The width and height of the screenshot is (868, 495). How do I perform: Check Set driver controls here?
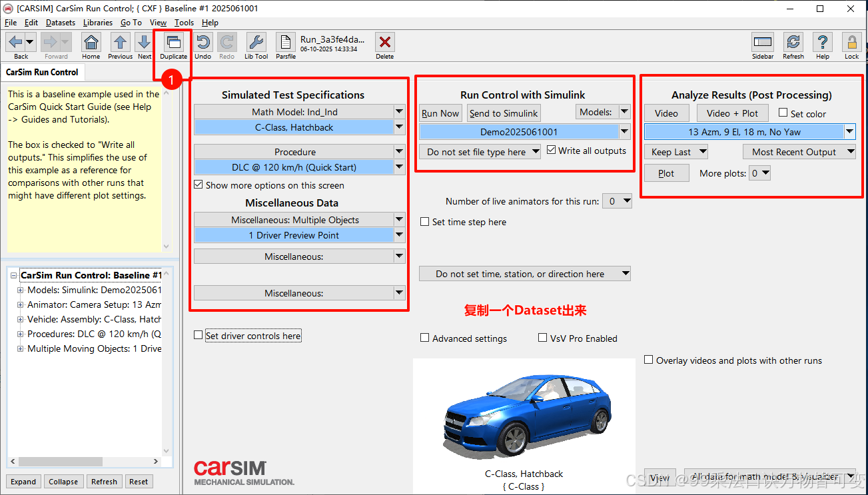(199, 335)
